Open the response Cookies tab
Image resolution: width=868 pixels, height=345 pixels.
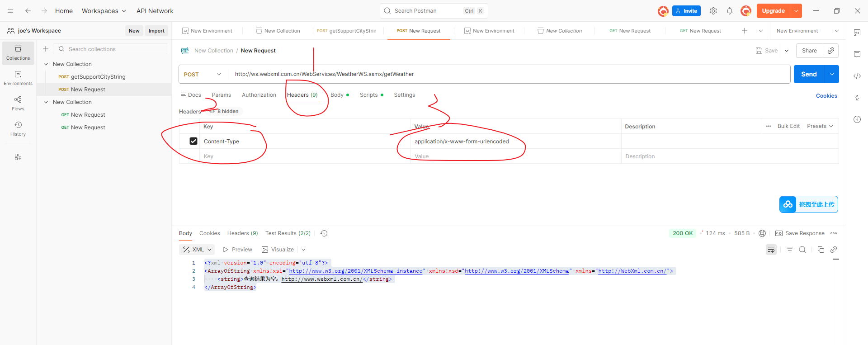[210, 233]
